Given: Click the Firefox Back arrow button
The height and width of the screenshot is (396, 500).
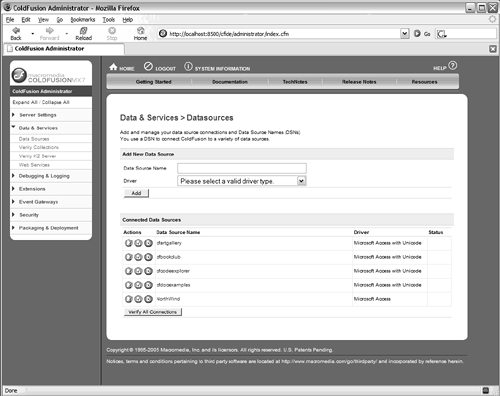Looking at the screenshot, I should [x=16, y=34].
